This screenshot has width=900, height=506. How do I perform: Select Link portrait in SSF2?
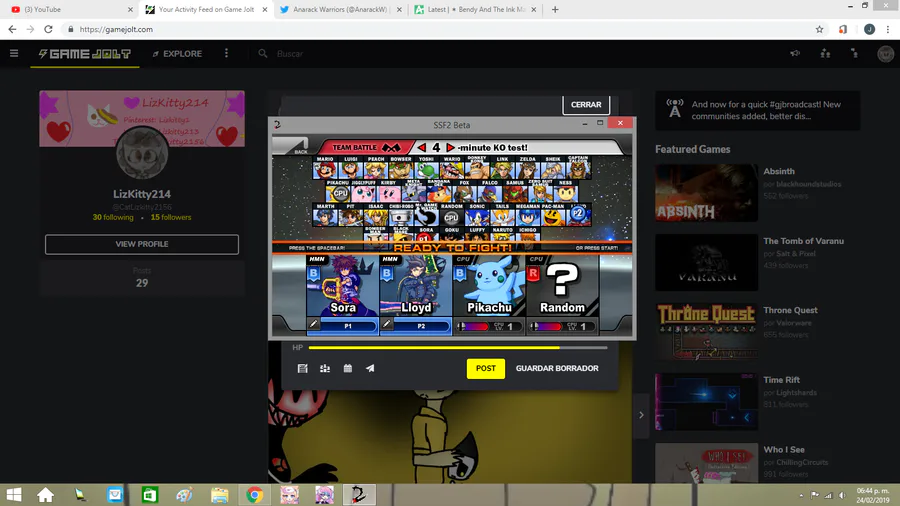pos(502,170)
